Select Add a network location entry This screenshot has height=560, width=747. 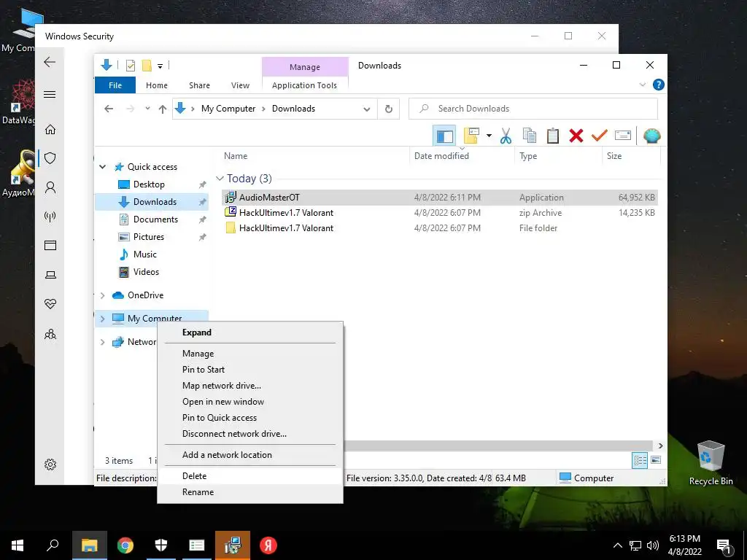tap(250, 455)
